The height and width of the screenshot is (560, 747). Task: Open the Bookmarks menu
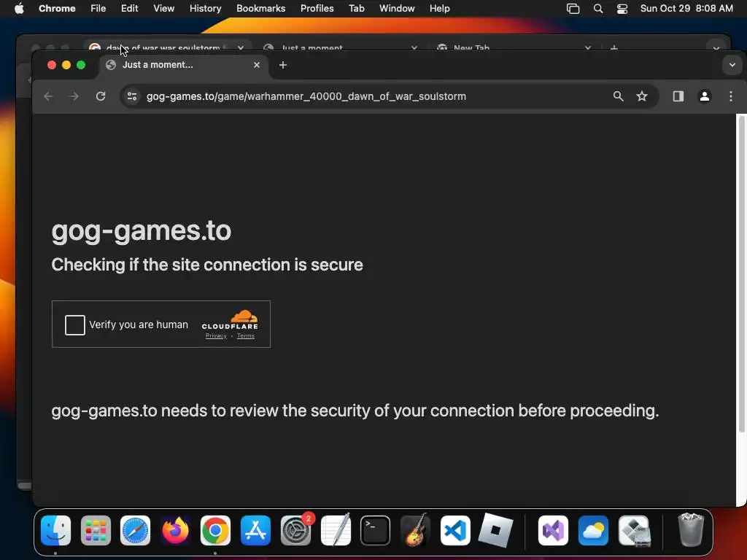(260, 9)
